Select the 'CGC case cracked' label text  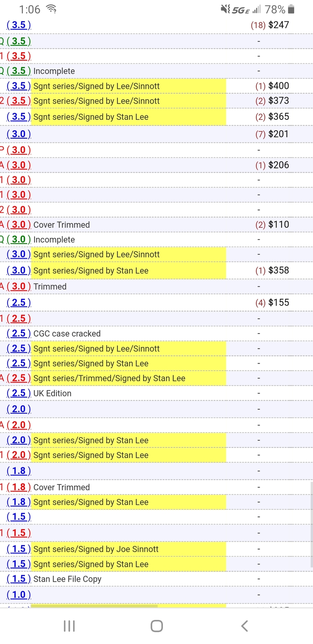pyautogui.click(x=67, y=333)
